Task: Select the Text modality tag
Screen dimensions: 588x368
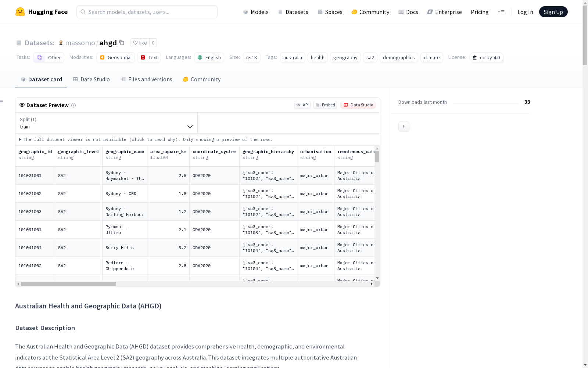Action: click(x=149, y=57)
